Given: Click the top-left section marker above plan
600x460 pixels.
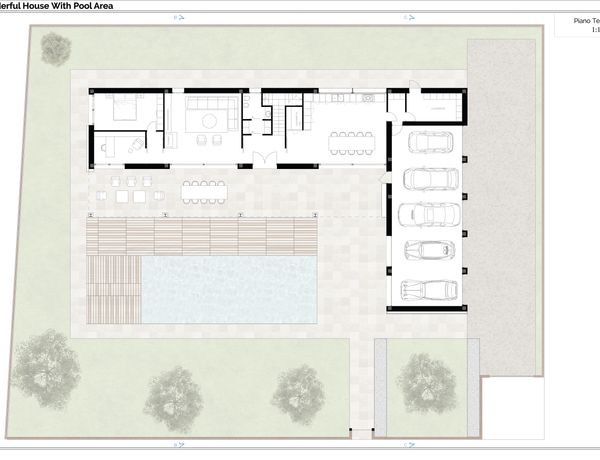Looking at the screenshot, I should tap(179, 18).
